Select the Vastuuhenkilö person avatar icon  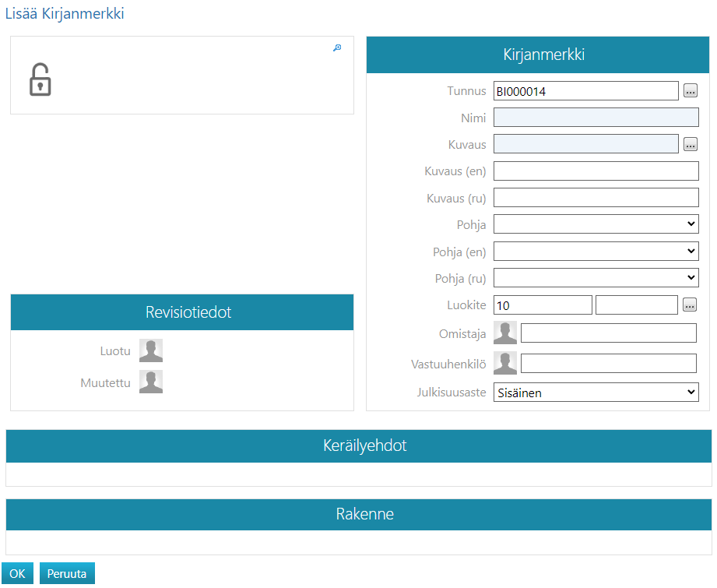[x=505, y=364]
